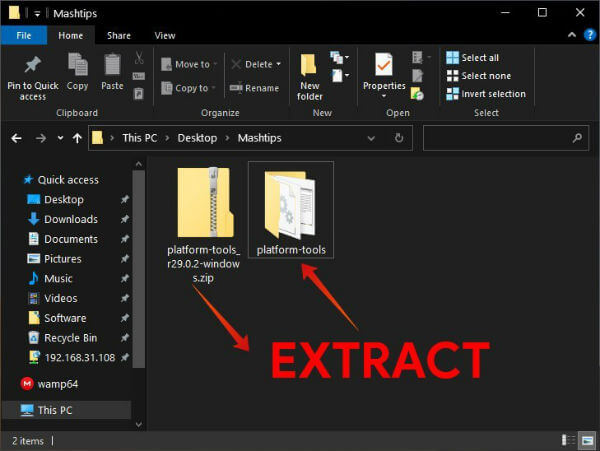This screenshot has width=600, height=451.
Task: Click Copy to button
Action: pos(188,88)
